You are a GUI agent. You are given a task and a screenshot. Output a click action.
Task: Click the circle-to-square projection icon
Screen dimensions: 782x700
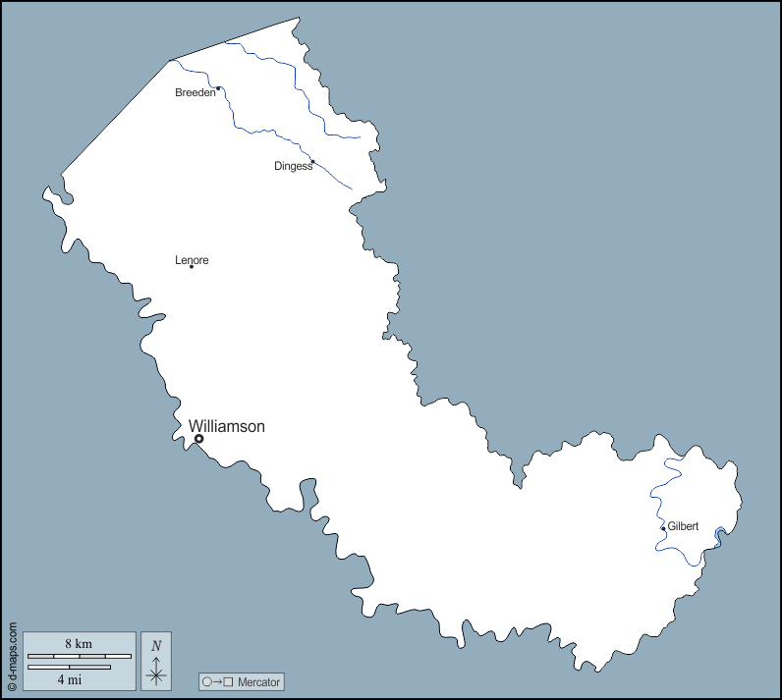(x=217, y=681)
